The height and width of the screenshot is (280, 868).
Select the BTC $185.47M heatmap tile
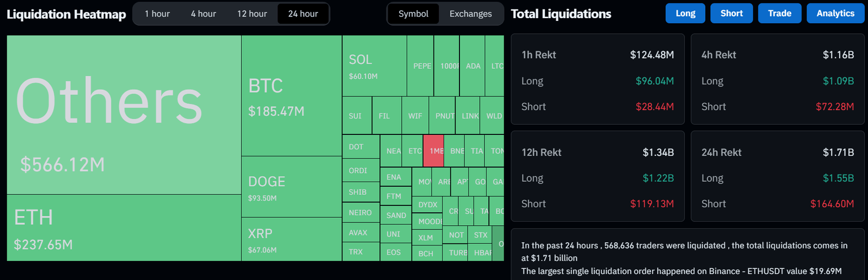tap(291, 96)
